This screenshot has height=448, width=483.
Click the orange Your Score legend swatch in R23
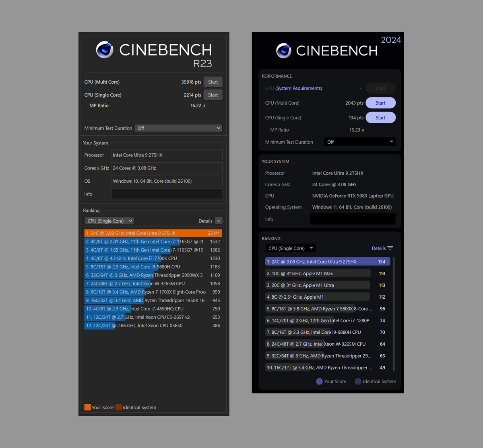tap(87, 407)
